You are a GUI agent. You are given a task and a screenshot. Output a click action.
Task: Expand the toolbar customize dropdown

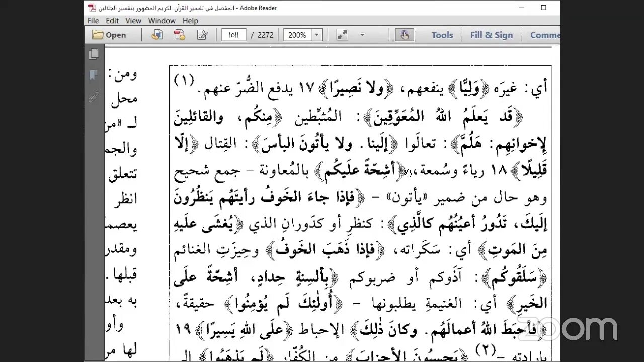click(x=362, y=35)
